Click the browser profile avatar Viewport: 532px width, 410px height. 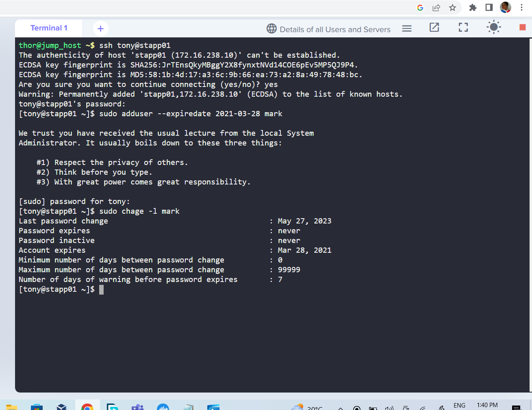coord(505,7)
